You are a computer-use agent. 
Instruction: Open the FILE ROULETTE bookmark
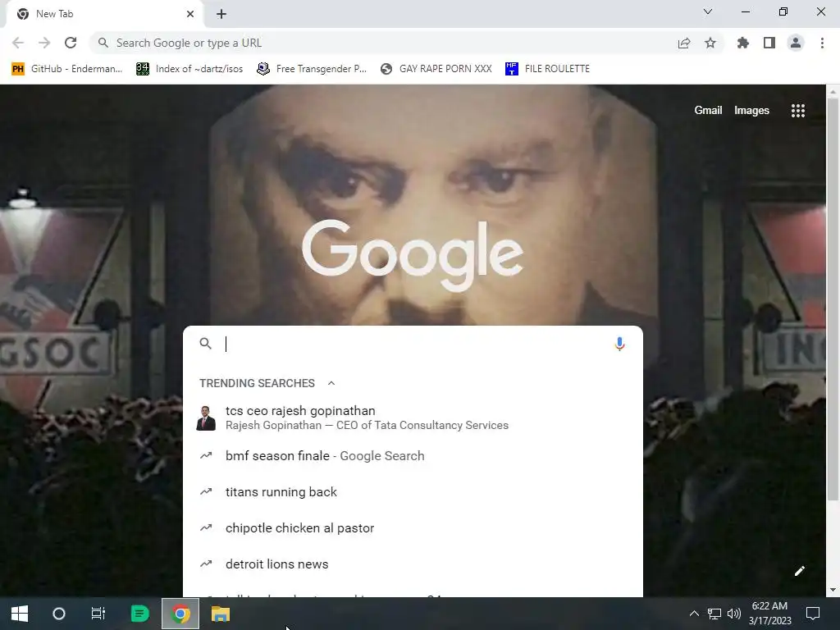click(x=547, y=69)
